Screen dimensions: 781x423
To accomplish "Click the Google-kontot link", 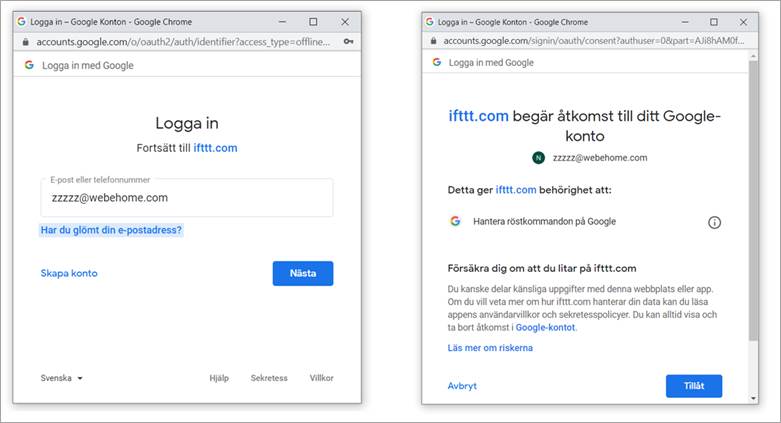I will coord(545,327).
